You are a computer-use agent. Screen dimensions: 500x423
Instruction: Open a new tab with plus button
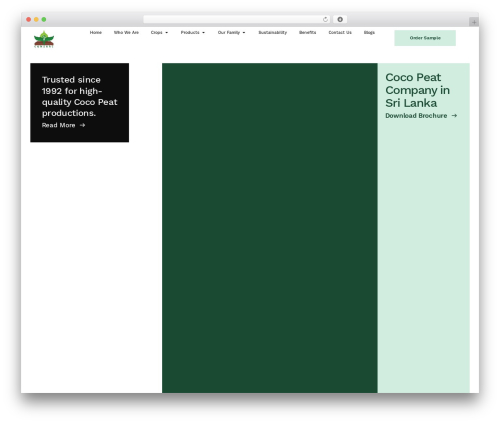474,22
